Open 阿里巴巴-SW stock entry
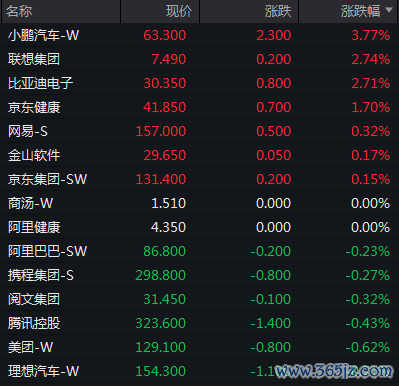The width and height of the screenshot is (399, 386). point(199,251)
